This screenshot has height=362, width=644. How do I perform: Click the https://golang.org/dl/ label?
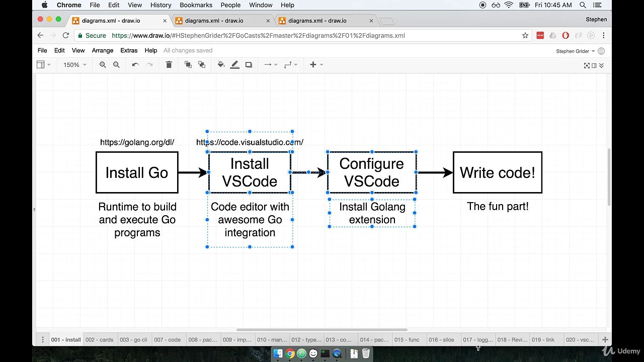click(x=137, y=142)
